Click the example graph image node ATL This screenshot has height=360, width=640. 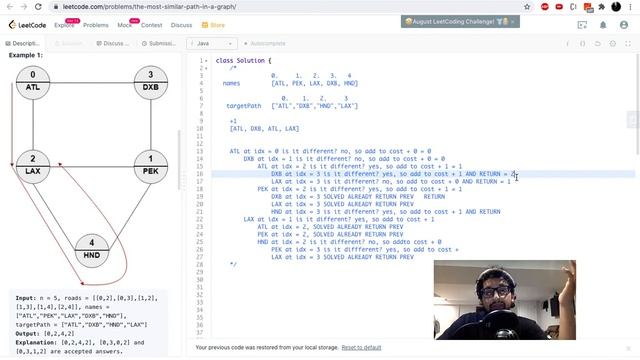pyautogui.click(x=33, y=83)
